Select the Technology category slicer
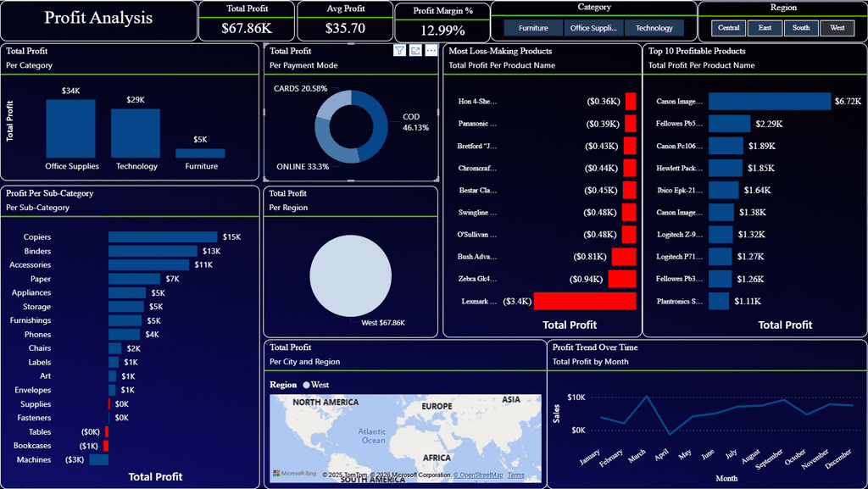Screen dimensions: 868x489 tap(654, 28)
